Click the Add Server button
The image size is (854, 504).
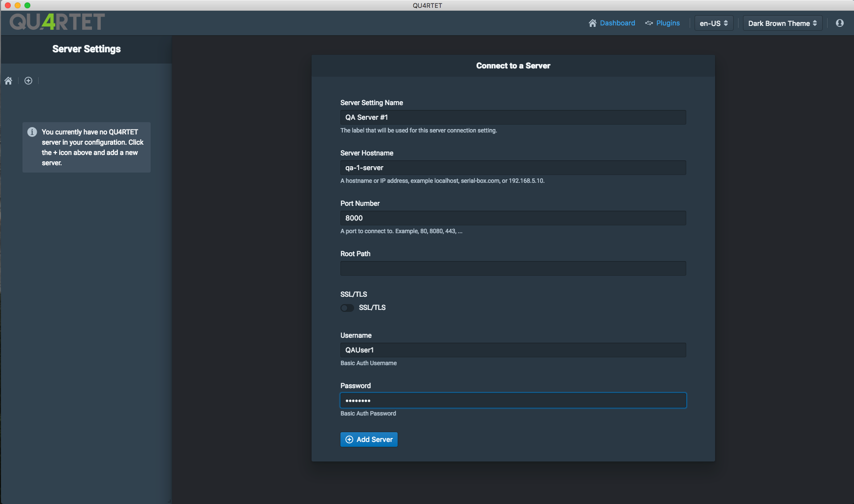tap(369, 439)
